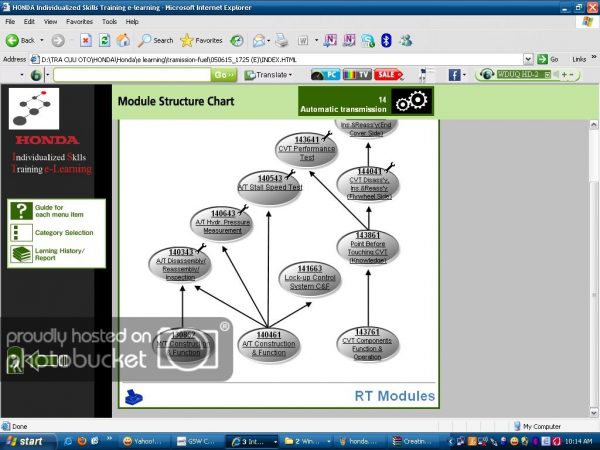The image size is (600, 450).
Task: Click the gears Automatic transmission icon
Action: [x=412, y=101]
